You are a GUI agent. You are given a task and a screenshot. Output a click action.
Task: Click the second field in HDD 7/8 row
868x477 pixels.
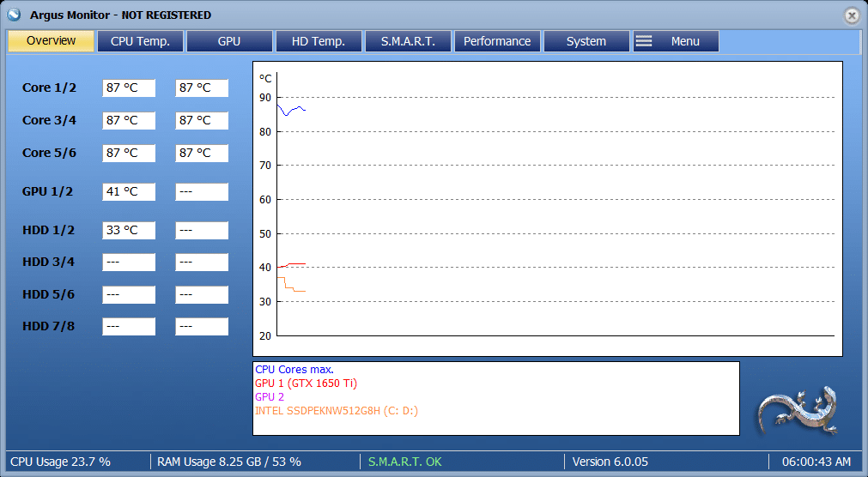coord(202,327)
